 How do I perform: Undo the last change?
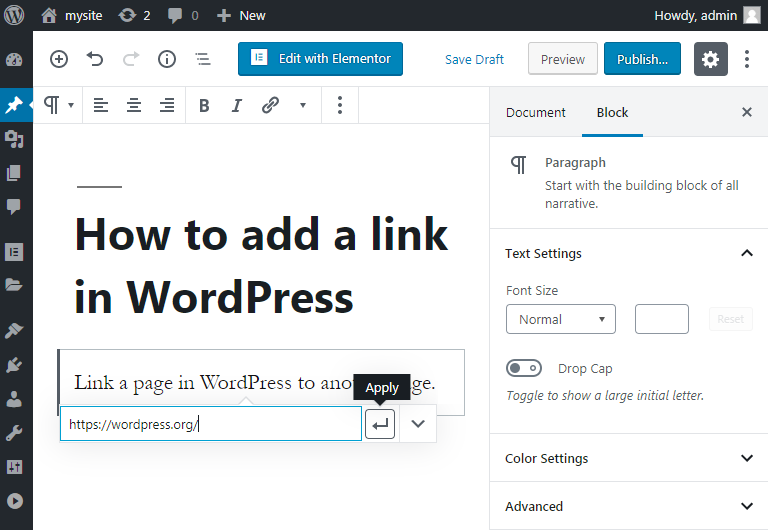[95, 59]
